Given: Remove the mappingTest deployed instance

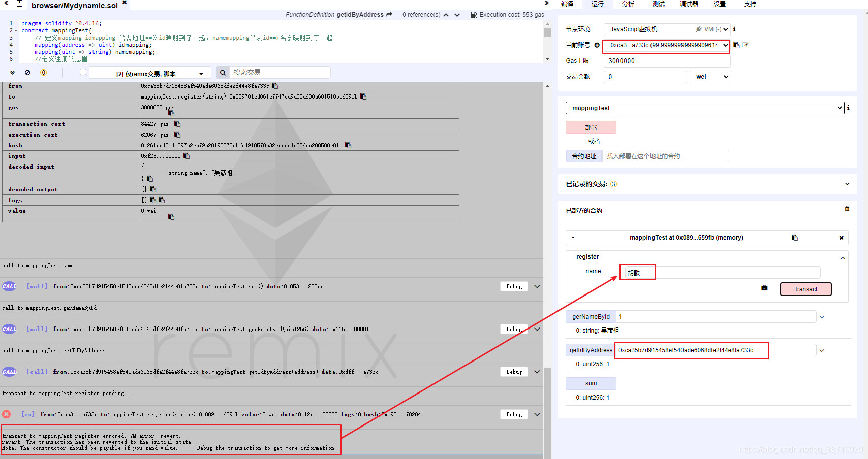Looking at the screenshot, I should coord(841,238).
